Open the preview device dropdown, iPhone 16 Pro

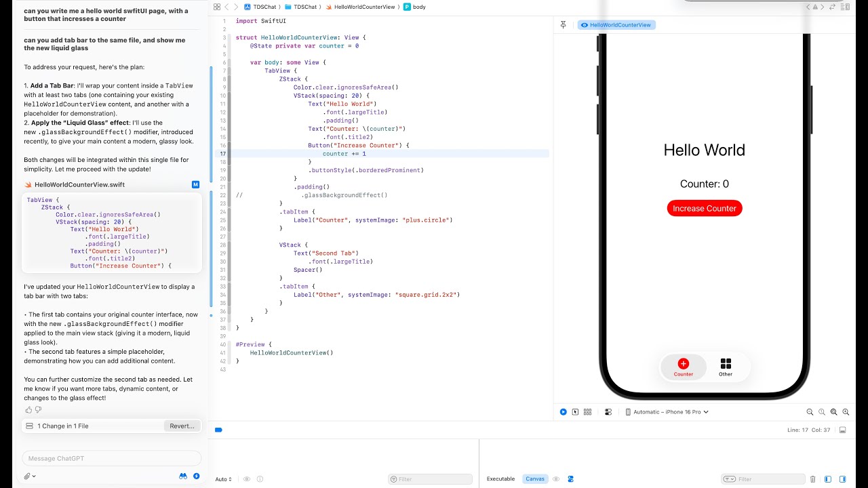667,411
